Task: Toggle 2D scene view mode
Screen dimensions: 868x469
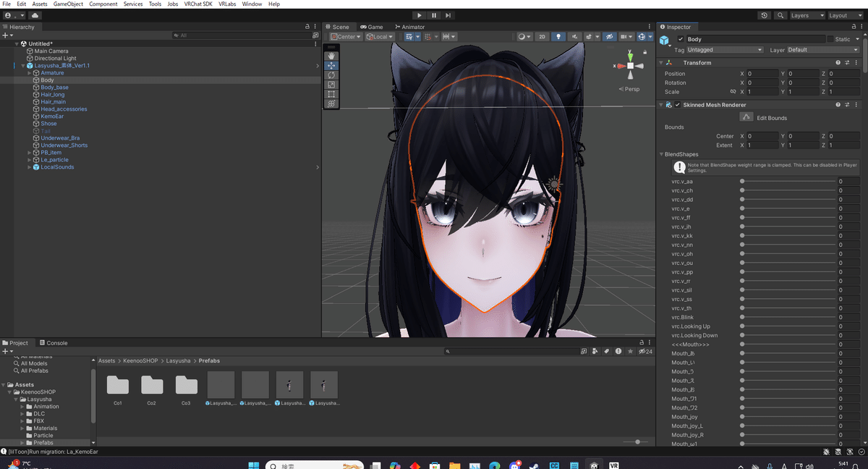Action: tap(542, 37)
